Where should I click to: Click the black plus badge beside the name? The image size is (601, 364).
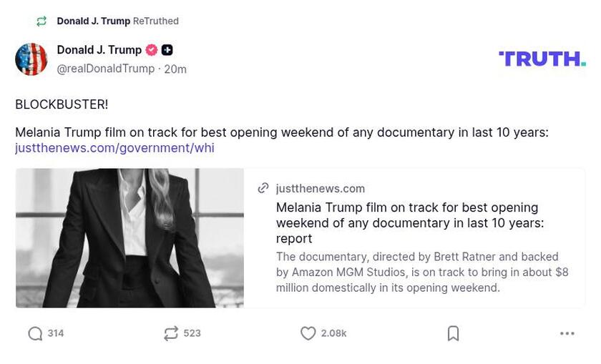pyautogui.click(x=167, y=50)
